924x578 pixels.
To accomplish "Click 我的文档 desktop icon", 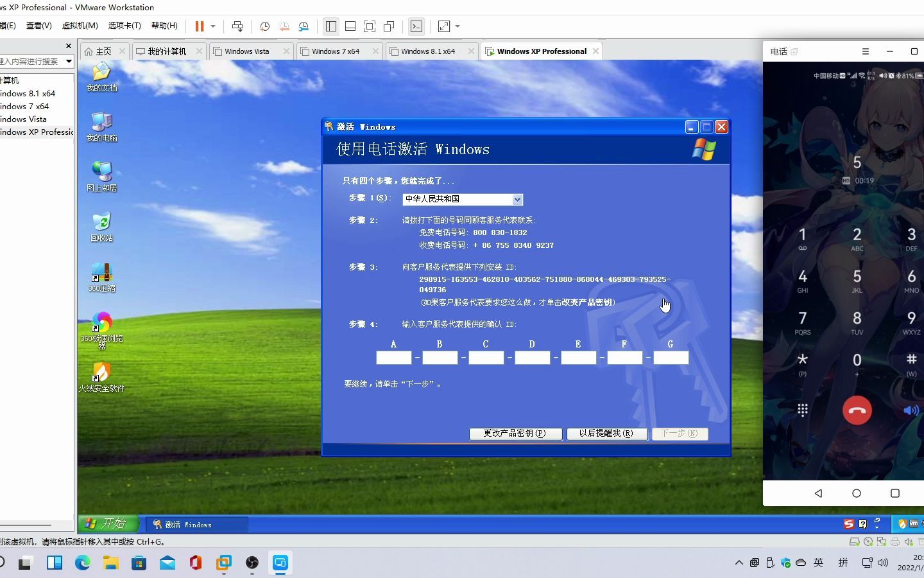I will (101, 77).
